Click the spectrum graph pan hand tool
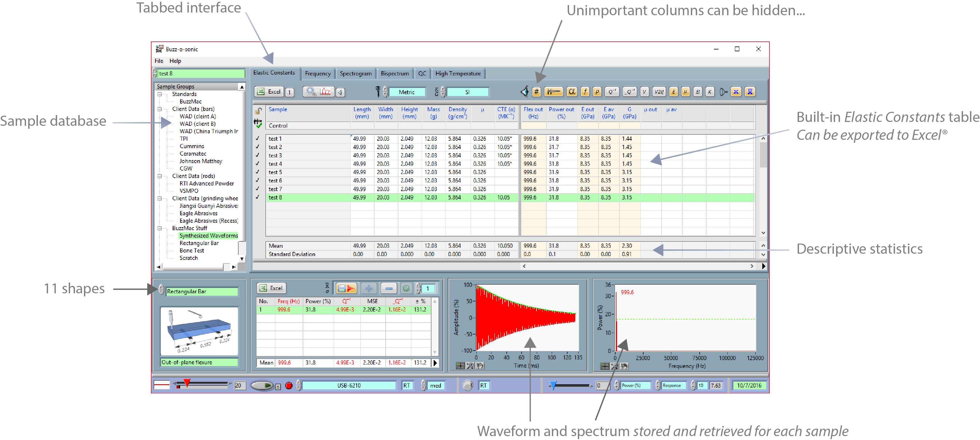Viewport: 980px width, 440px height. tap(624, 366)
